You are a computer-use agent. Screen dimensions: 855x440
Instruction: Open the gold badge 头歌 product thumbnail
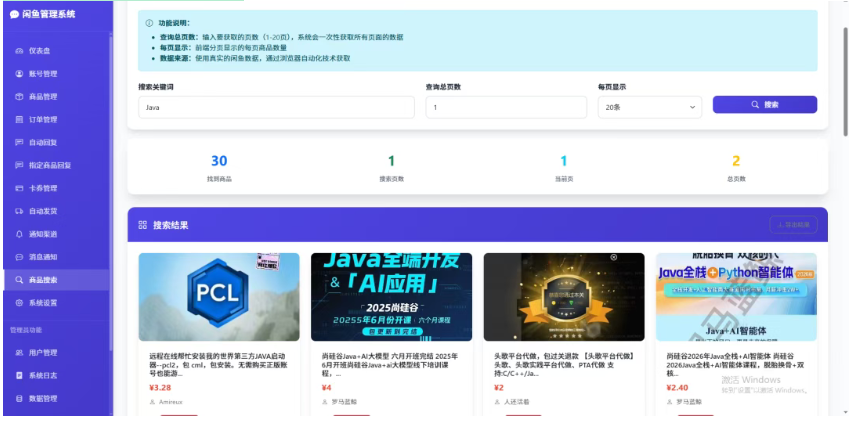click(564, 297)
